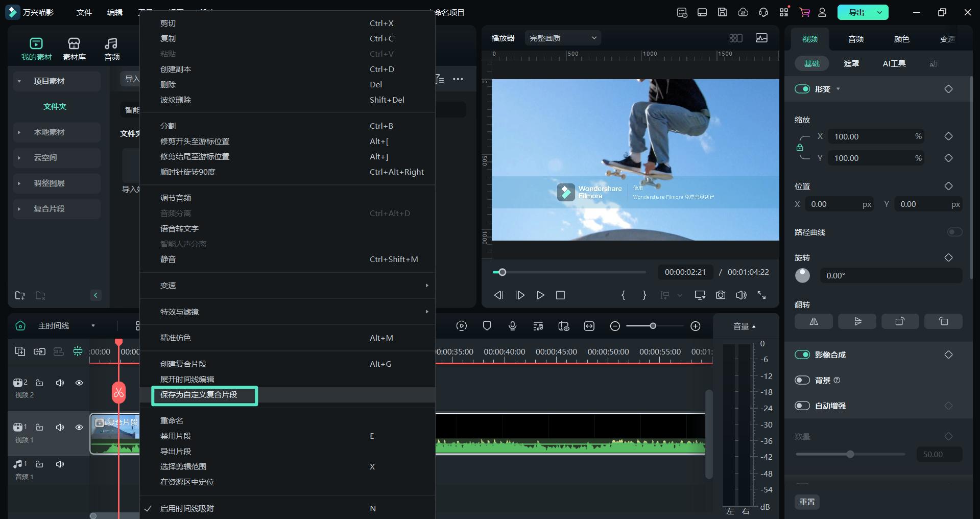Click the save project icon in title bar

722,12
